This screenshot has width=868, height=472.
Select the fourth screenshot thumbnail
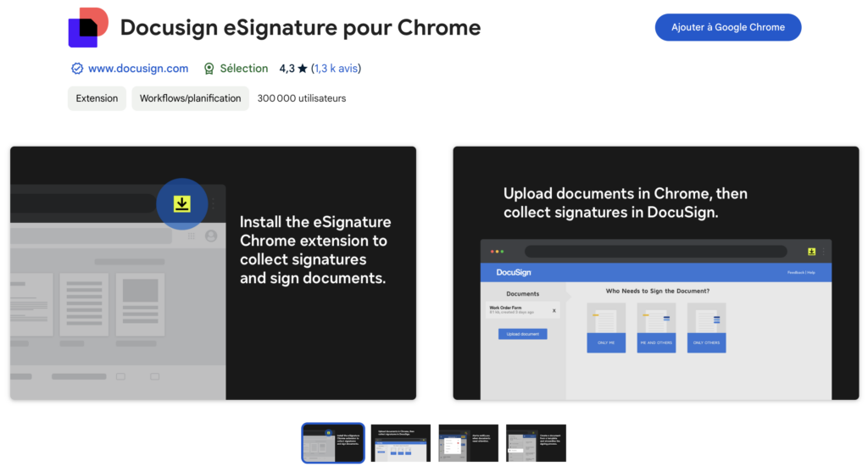pos(536,443)
